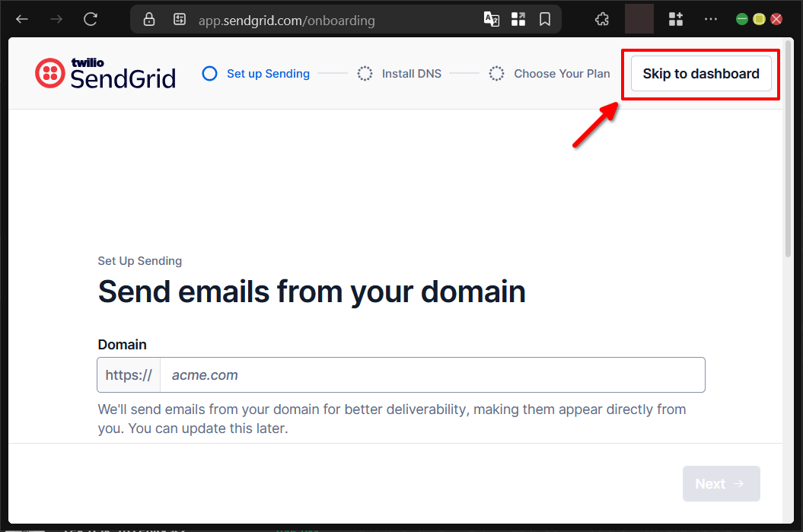
Task: Click the browser back arrow
Action: [21, 18]
